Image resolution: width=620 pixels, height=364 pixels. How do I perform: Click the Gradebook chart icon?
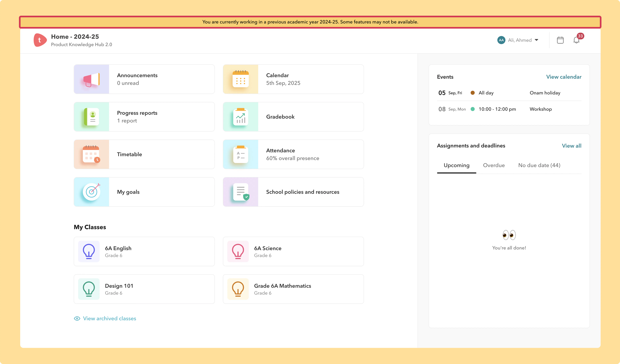coord(241,117)
